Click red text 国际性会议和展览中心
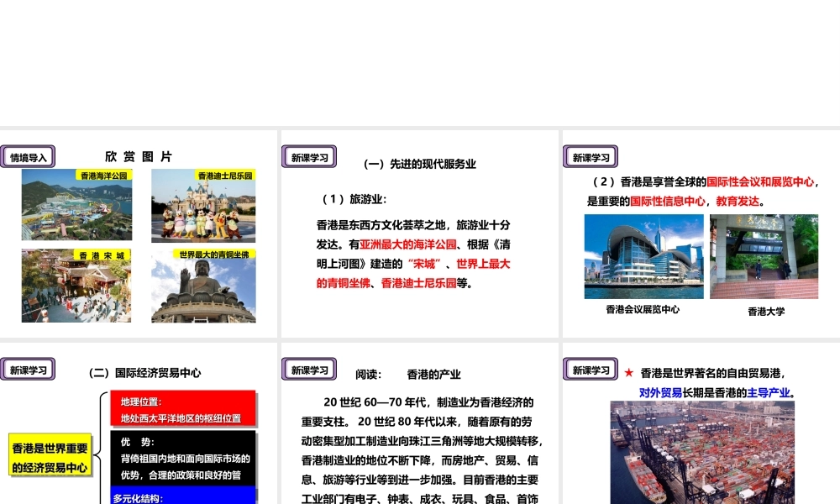Image resolution: width=840 pixels, height=504 pixels. point(759,182)
